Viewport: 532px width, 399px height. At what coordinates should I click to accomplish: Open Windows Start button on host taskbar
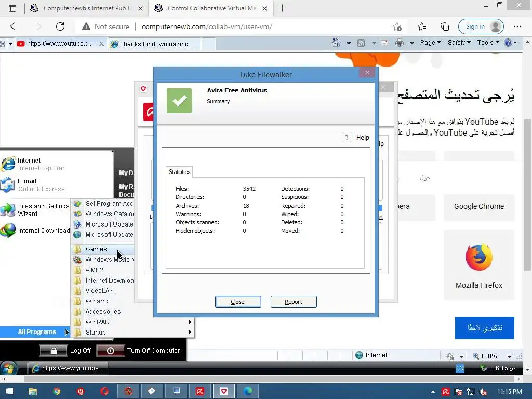coord(9,391)
